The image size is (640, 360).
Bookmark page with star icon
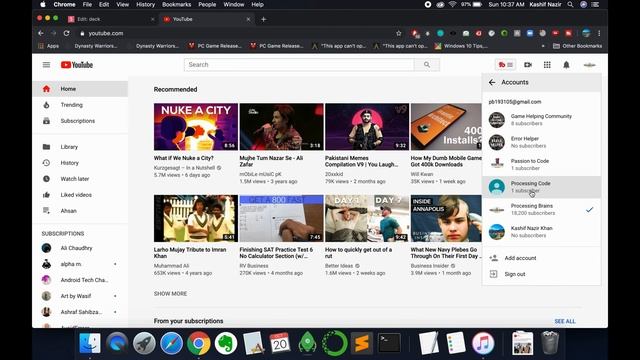399,33
